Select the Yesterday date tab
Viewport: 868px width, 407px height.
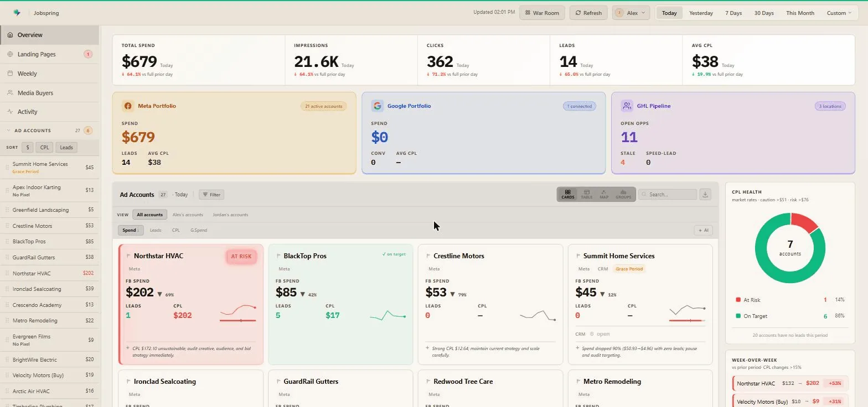701,13
